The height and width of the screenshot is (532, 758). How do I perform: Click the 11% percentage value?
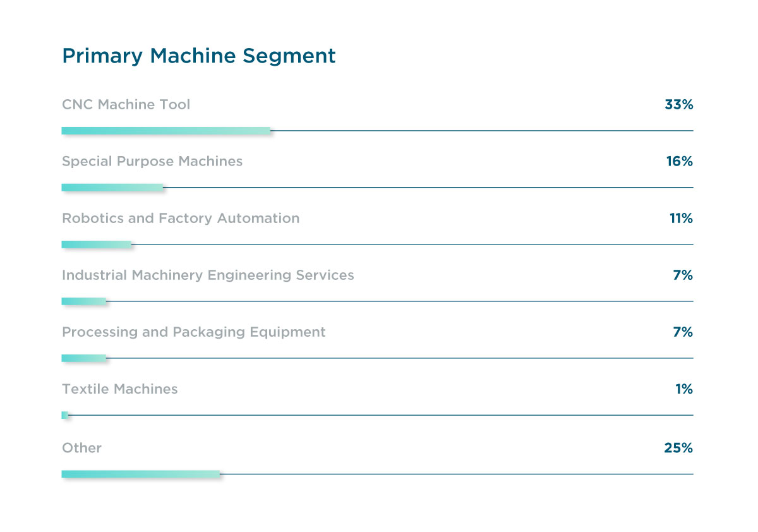(681, 219)
